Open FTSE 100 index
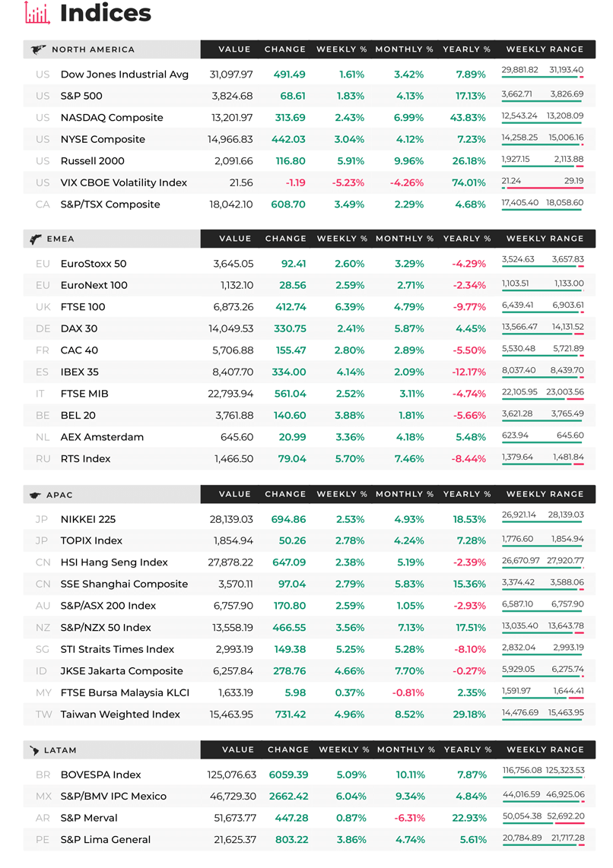 (309, 306)
